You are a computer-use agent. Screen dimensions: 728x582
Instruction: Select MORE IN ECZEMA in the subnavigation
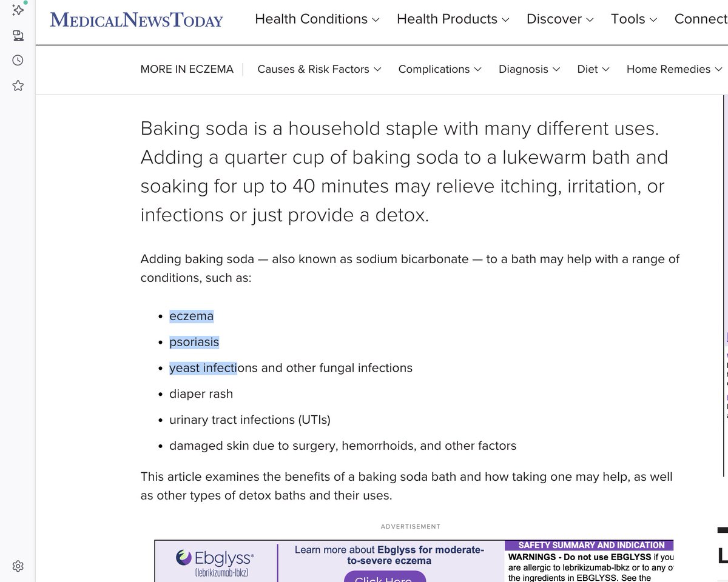pyautogui.click(x=187, y=69)
